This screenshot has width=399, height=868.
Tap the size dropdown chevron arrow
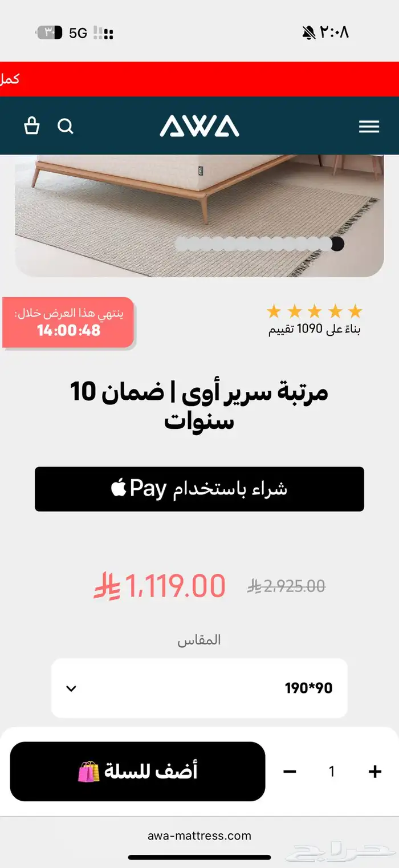(x=71, y=688)
